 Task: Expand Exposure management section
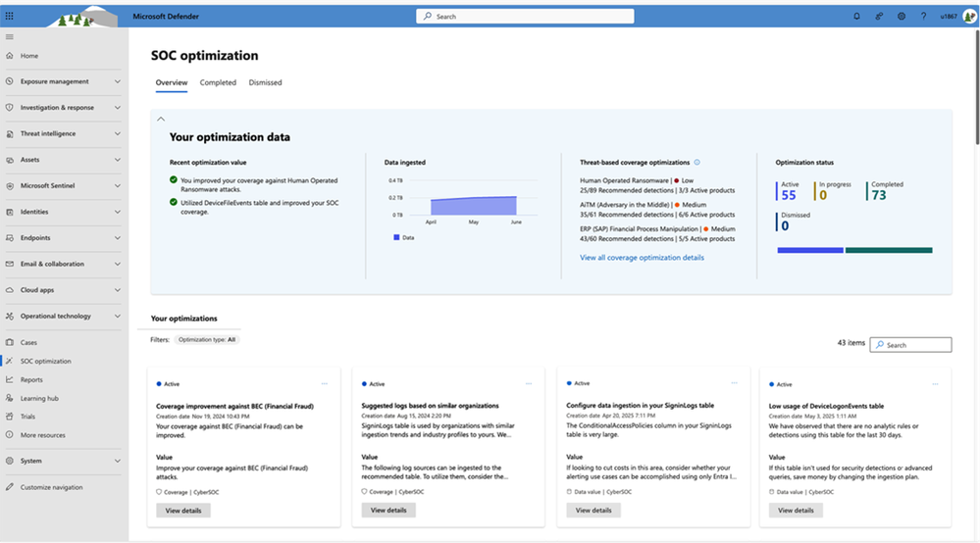(118, 81)
